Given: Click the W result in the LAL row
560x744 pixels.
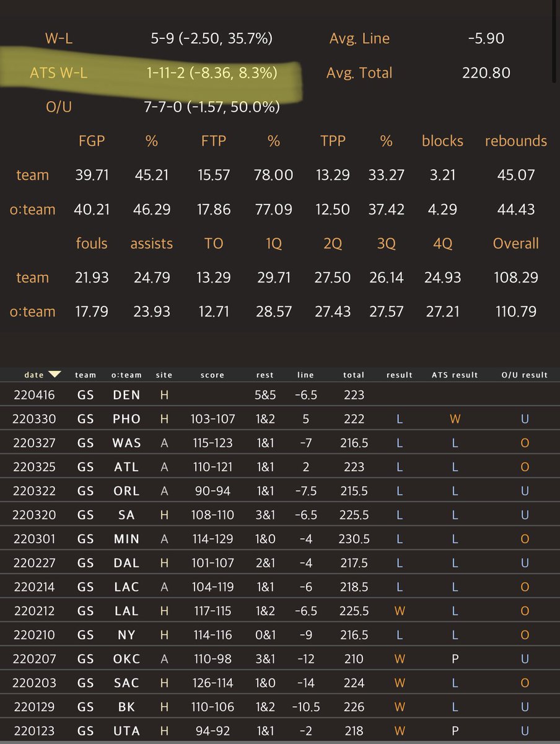Looking at the screenshot, I should pyautogui.click(x=400, y=611).
